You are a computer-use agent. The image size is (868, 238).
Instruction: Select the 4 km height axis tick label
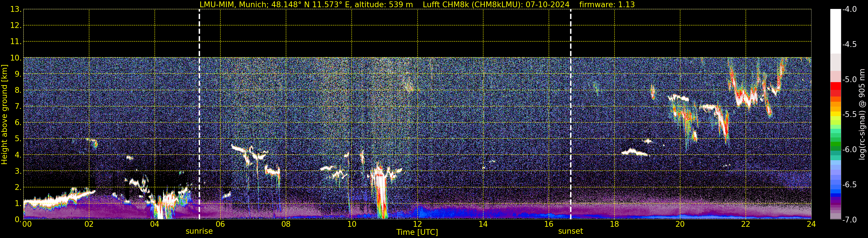[18, 155]
